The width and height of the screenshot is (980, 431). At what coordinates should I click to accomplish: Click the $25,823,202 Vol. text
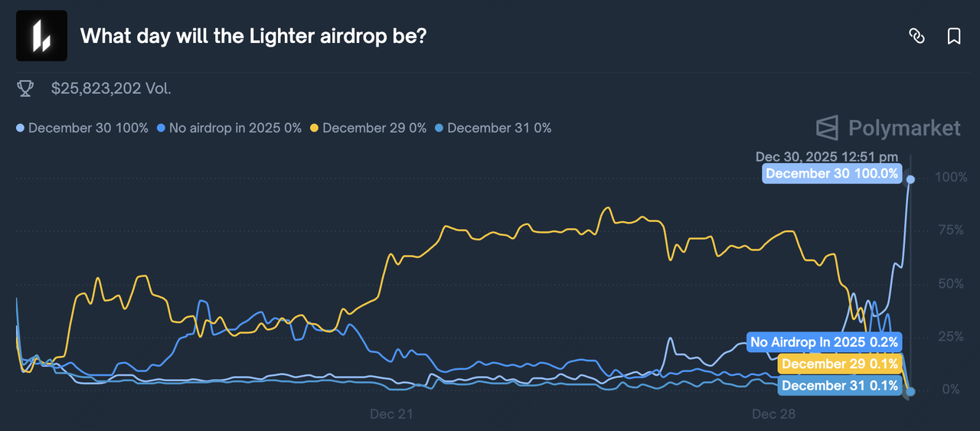point(111,89)
